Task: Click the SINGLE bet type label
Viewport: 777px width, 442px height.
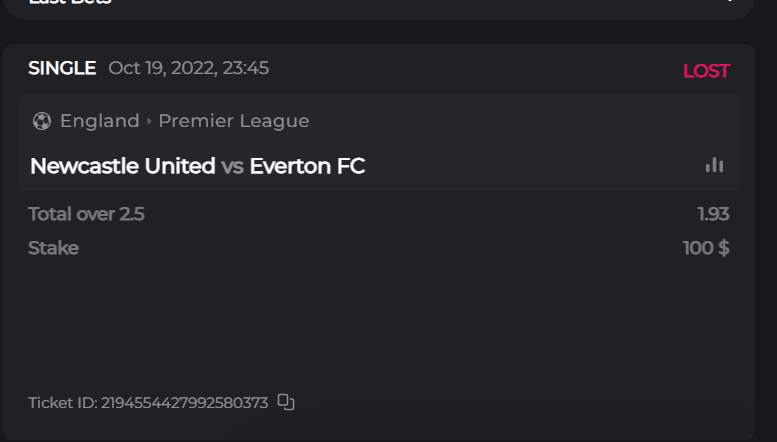Action: (x=62, y=69)
